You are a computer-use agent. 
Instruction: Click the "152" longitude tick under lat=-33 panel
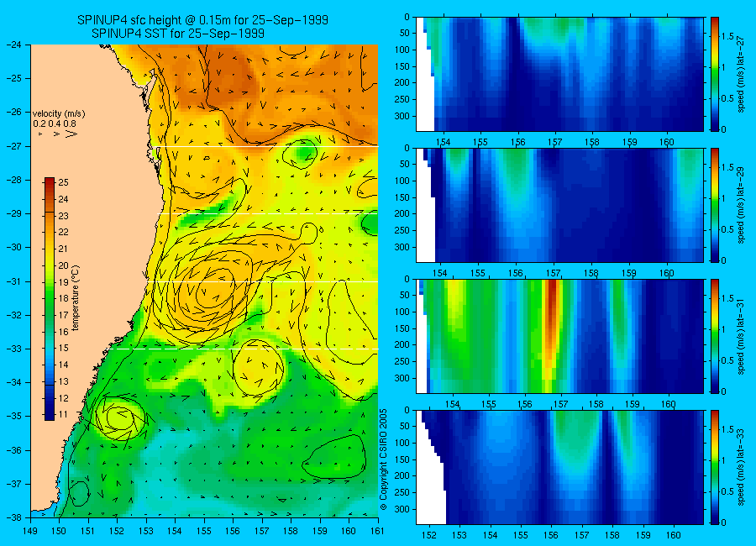[x=428, y=535]
